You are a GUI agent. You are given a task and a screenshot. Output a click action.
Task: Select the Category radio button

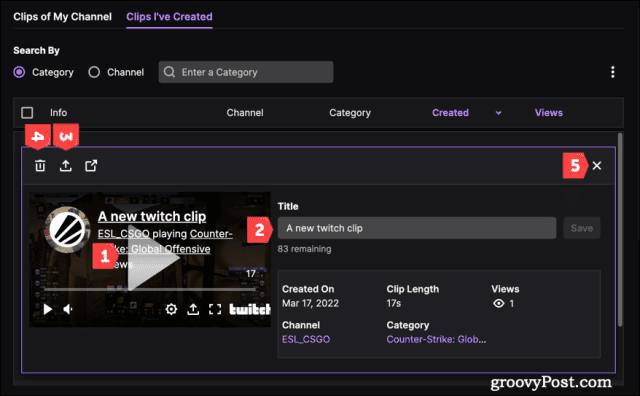19,72
